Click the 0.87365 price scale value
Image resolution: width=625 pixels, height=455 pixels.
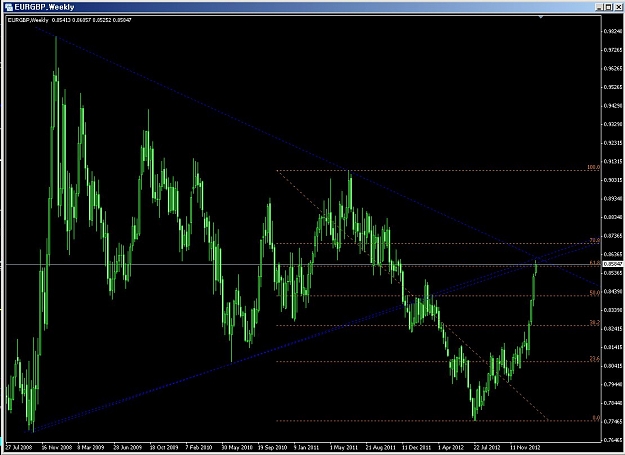coord(613,236)
